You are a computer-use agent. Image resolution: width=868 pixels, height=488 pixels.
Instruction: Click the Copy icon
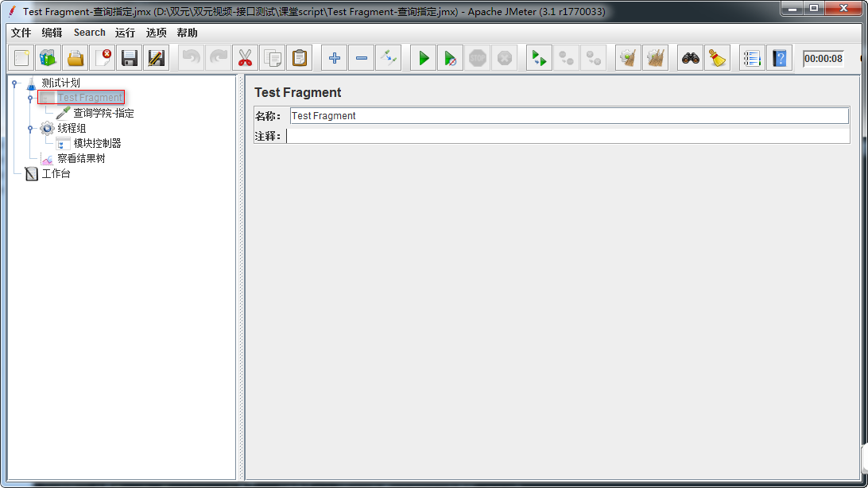click(273, 58)
